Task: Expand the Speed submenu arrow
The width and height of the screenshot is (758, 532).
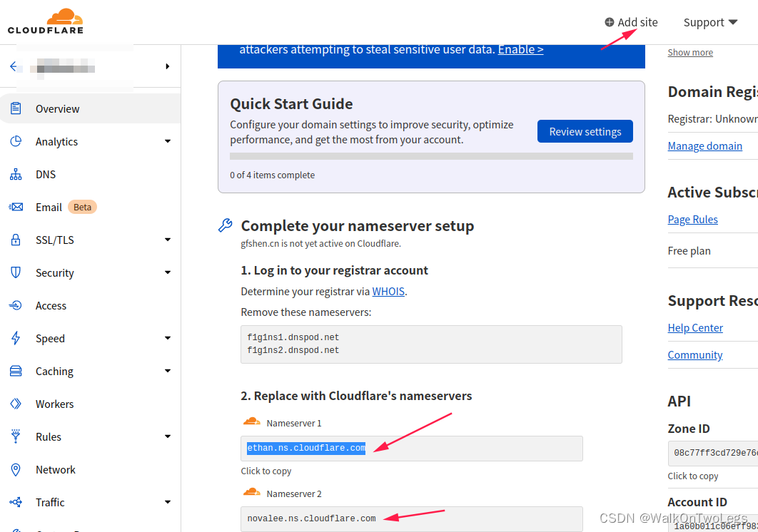Action: point(167,338)
